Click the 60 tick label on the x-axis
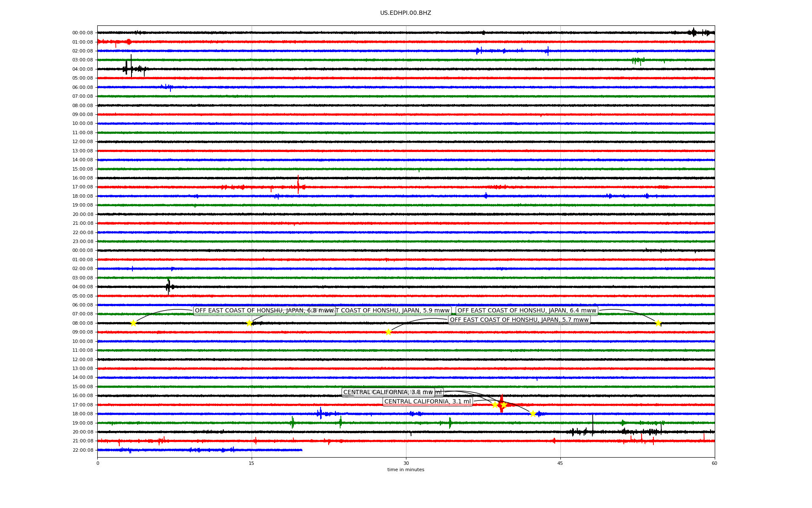The image size is (812, 508). point(714,464)
